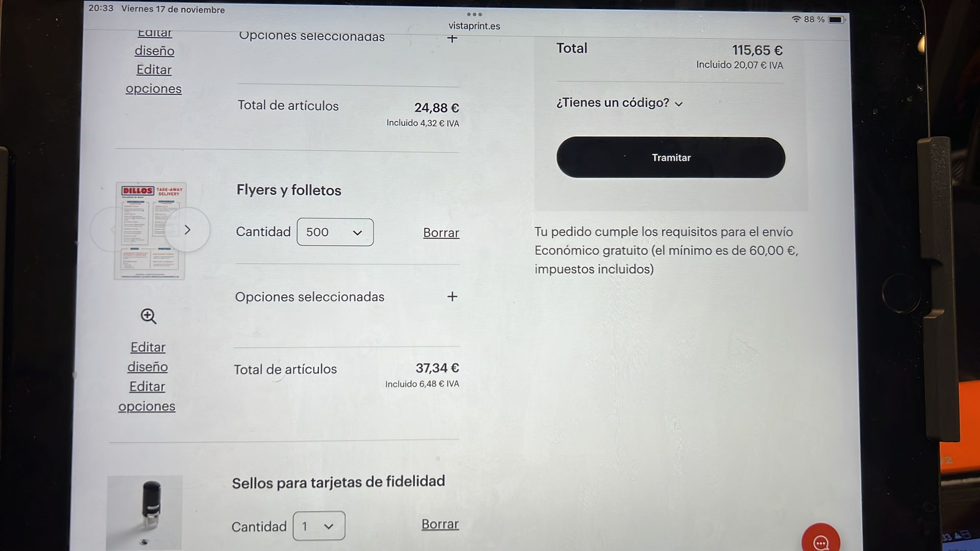The height and width of the screenshot is (551, 980).
Task: Expand the ¿Tienes un código? section
Action: (619, 103)
